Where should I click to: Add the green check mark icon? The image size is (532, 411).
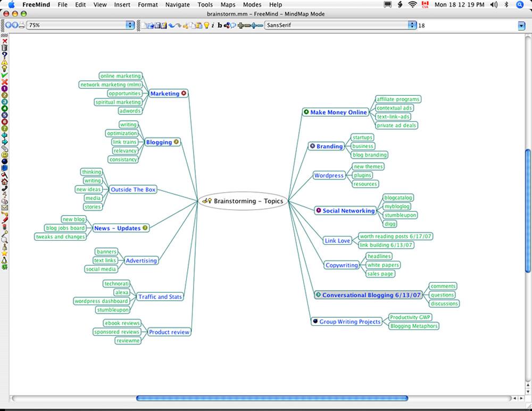(4, 75)
